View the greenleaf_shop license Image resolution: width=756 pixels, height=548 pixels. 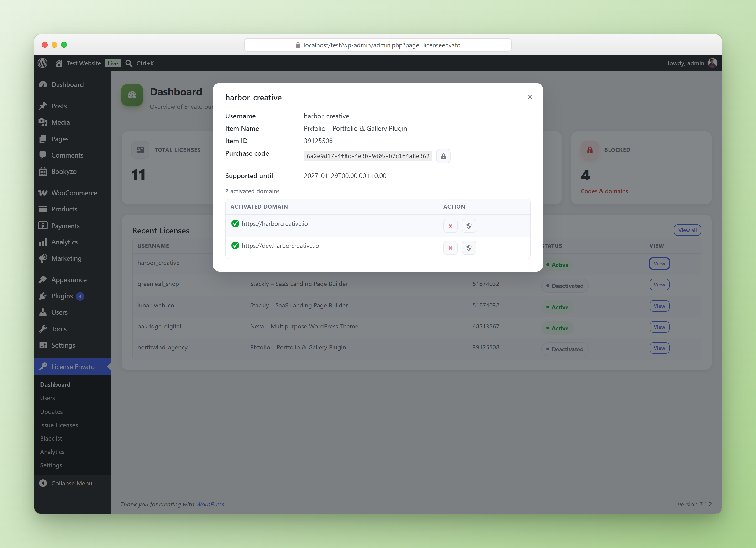tap(659, 284)
